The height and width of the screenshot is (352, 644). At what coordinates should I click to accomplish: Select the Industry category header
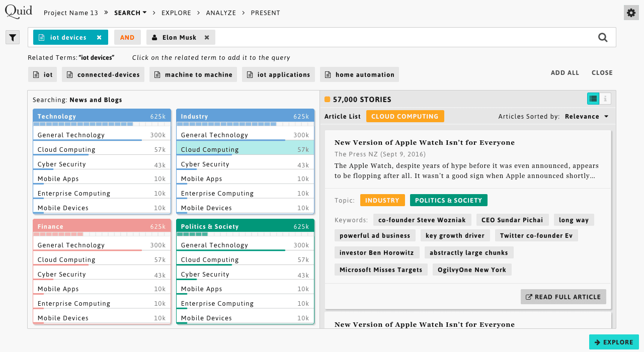point(245,116)
